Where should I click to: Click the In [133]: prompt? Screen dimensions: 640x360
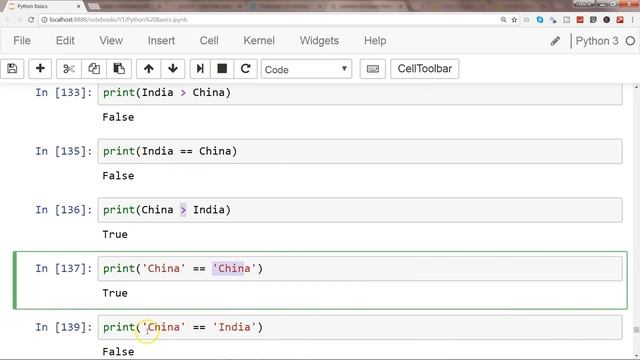pos(64,93)
